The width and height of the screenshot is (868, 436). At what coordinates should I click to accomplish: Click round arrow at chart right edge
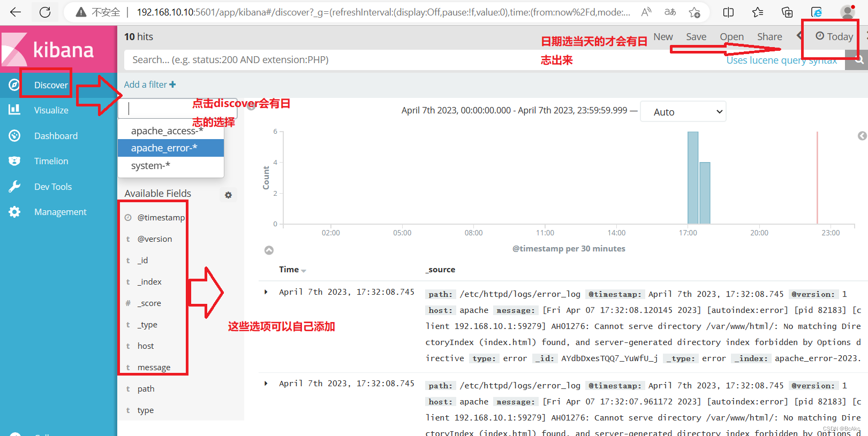click(x=862, y=136)
